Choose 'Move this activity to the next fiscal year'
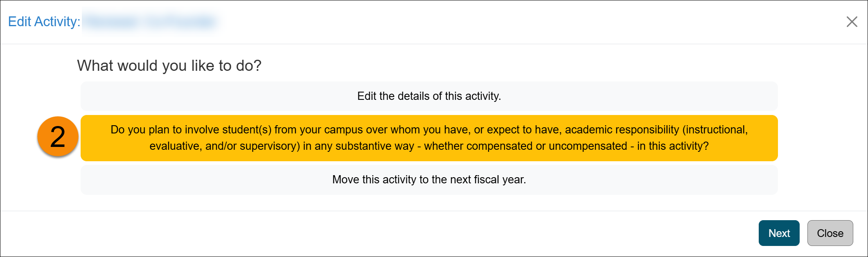868x257 pixels. 430,178
